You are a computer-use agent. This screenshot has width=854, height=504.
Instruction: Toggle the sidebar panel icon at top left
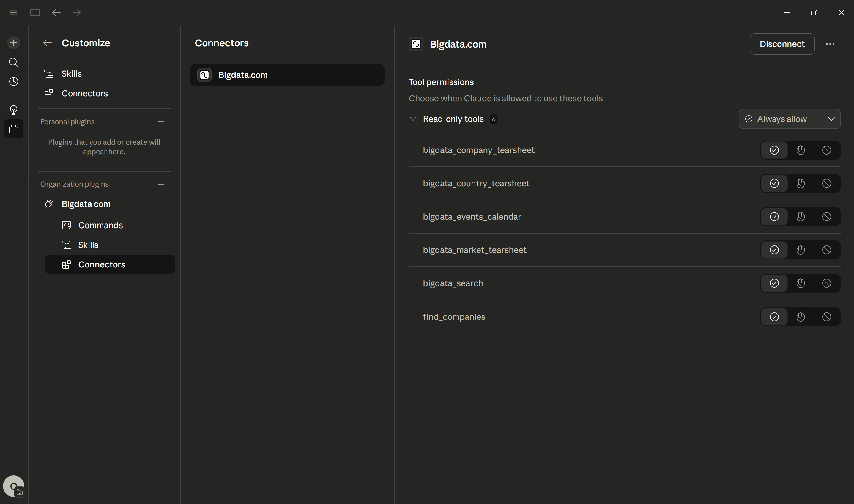tap(35, 12)
